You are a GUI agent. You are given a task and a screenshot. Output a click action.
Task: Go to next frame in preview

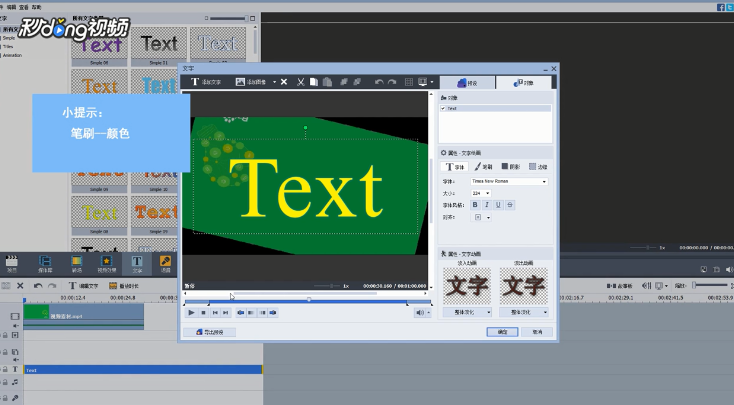tap(226, 312)
